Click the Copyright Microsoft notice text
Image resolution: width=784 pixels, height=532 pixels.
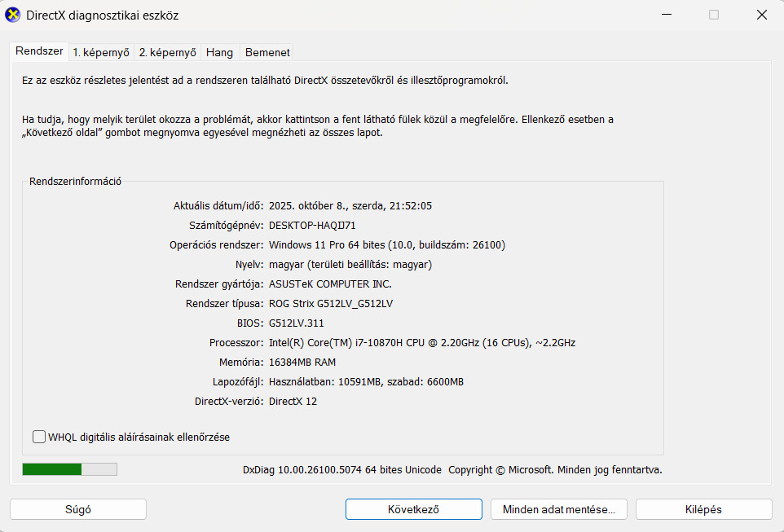555,469
